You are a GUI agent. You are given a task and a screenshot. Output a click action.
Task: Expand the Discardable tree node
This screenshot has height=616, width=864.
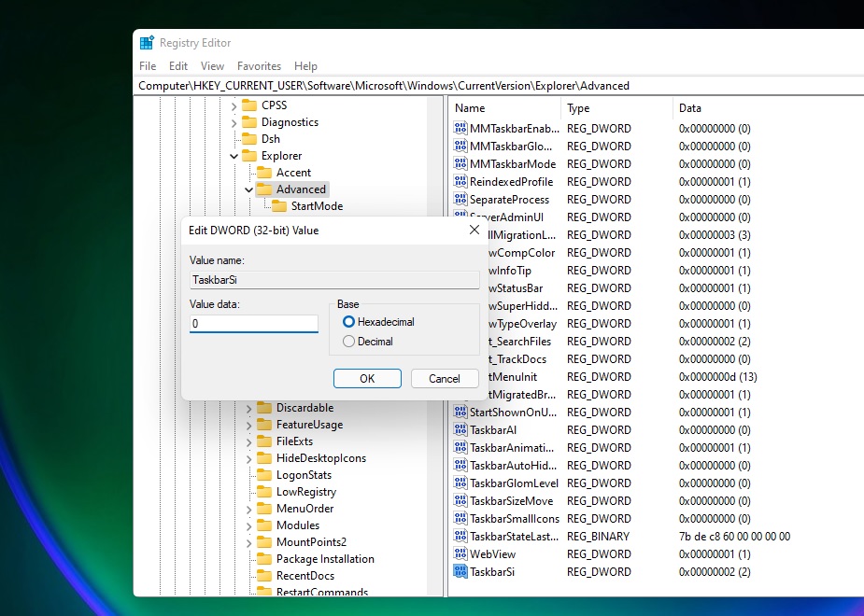coord(247,408)
